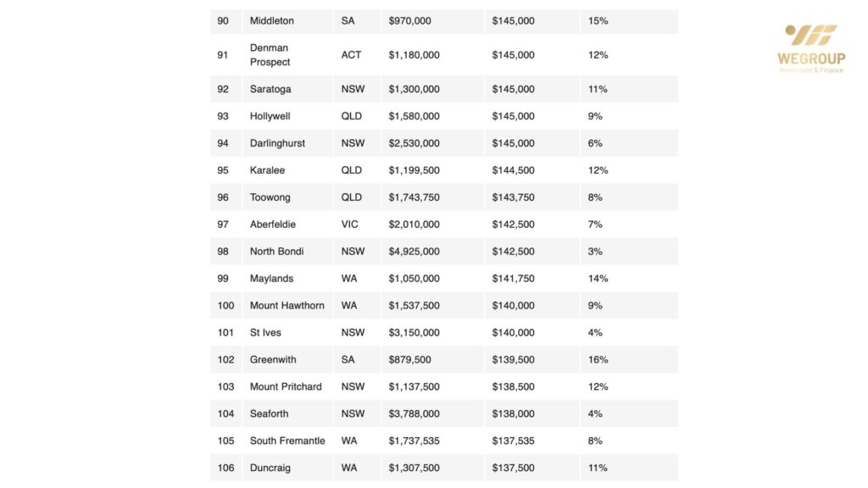
Task: Click Aberfeldie's VIC state cell
Action: (x=351, y=225)
